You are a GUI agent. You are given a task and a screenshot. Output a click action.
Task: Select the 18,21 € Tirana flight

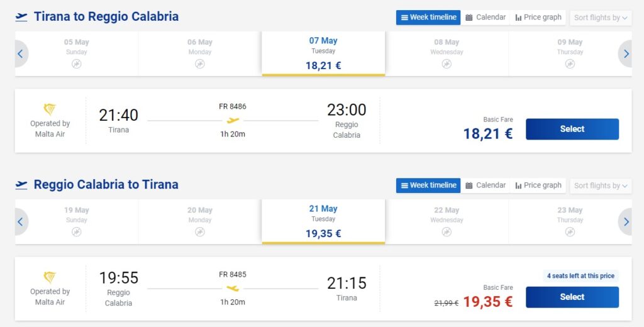point(572,129)
